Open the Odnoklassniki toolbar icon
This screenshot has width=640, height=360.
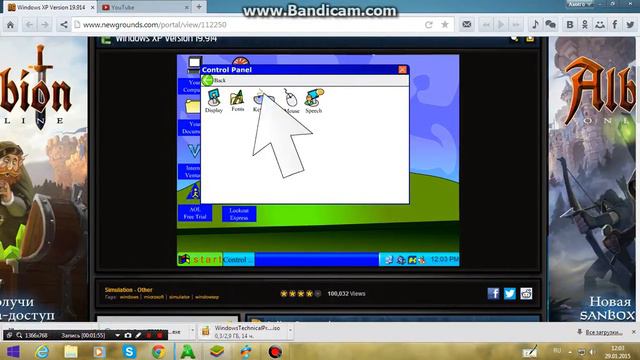(585, 25)
